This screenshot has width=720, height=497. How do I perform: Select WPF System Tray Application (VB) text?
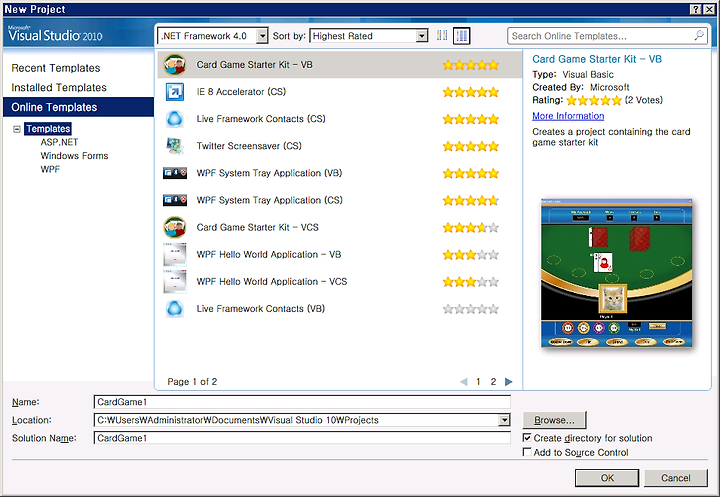(x=269, y=173)
